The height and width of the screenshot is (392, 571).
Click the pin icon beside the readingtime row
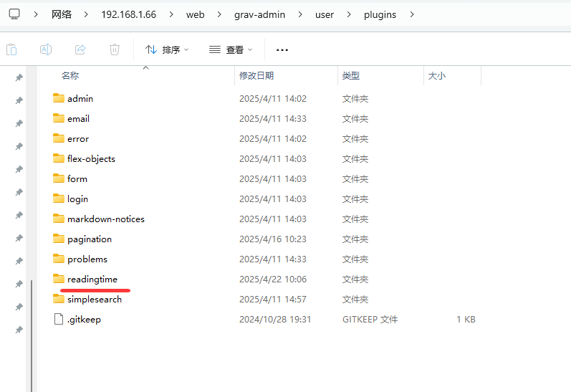[19, 284]
